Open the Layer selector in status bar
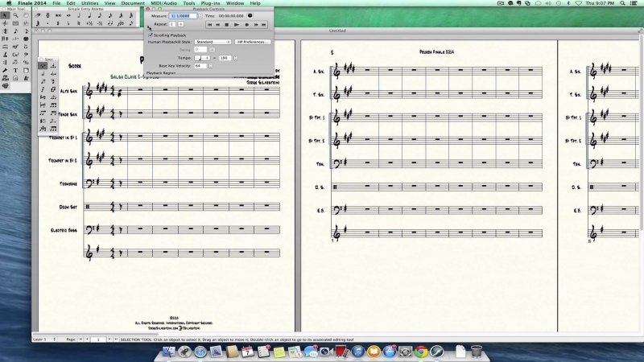 (x=44, y=339)
